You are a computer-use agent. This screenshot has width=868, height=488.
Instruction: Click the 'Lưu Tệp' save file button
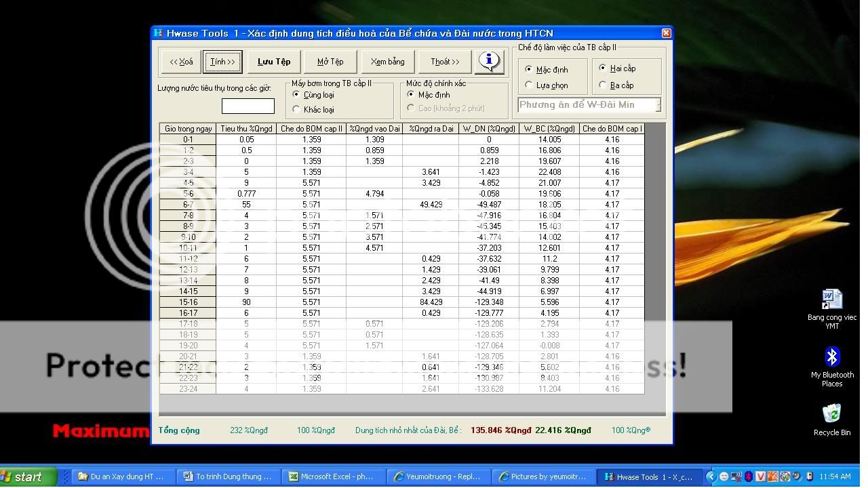274,62
